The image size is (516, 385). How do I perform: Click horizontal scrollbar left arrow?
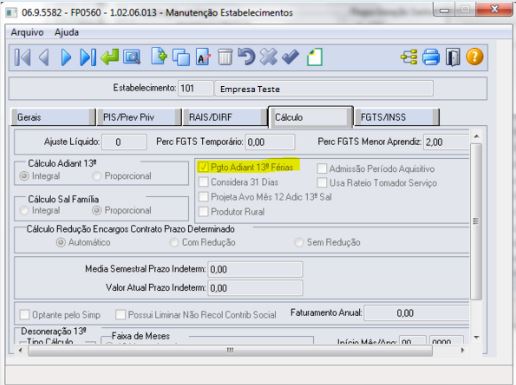point(20,350)
